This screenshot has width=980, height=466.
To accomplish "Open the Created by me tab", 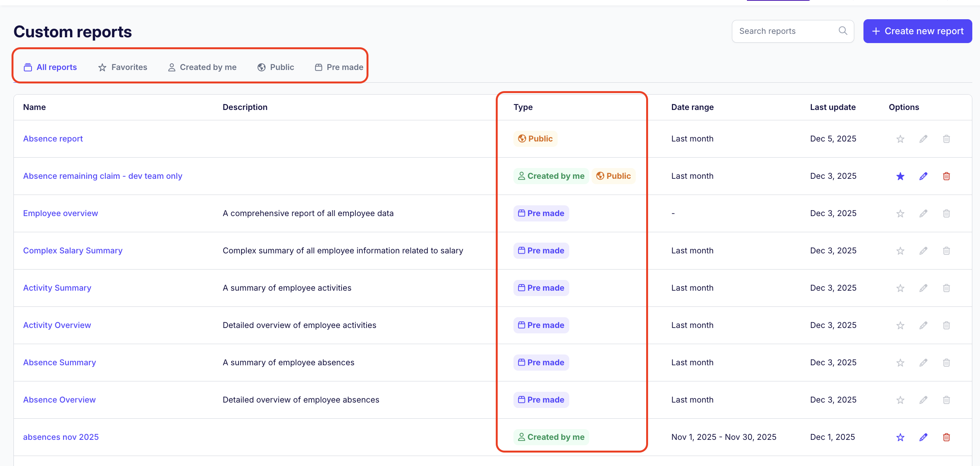I will pos(202,67).
